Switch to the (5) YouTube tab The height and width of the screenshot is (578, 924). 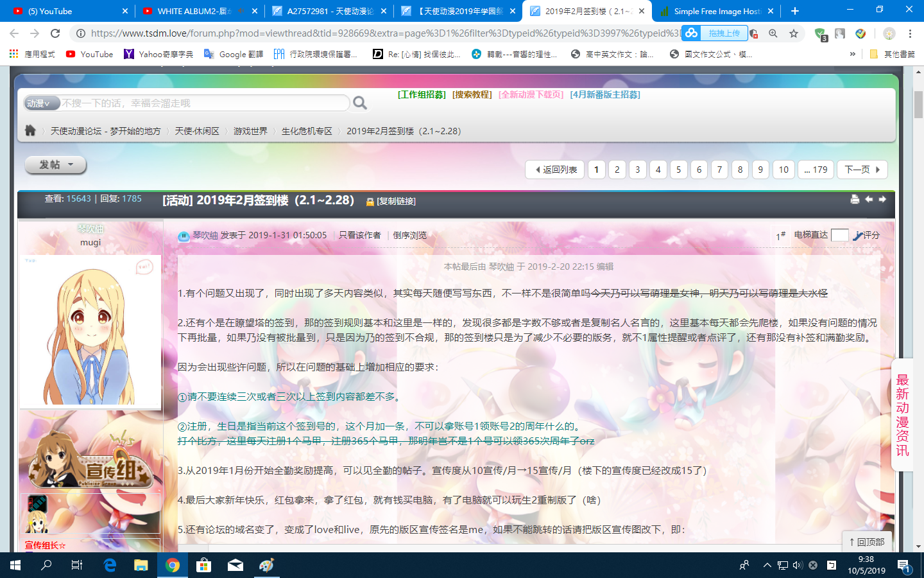[x=70, y=11]
